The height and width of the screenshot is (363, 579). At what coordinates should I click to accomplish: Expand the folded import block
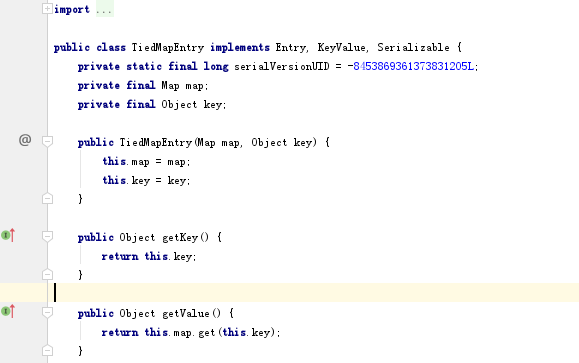pos(47,8)
